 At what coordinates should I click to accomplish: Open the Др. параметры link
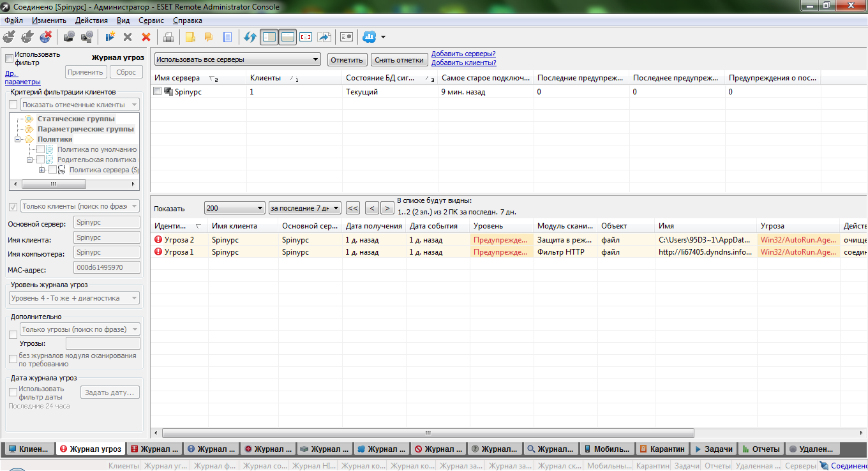pos(22,78)
